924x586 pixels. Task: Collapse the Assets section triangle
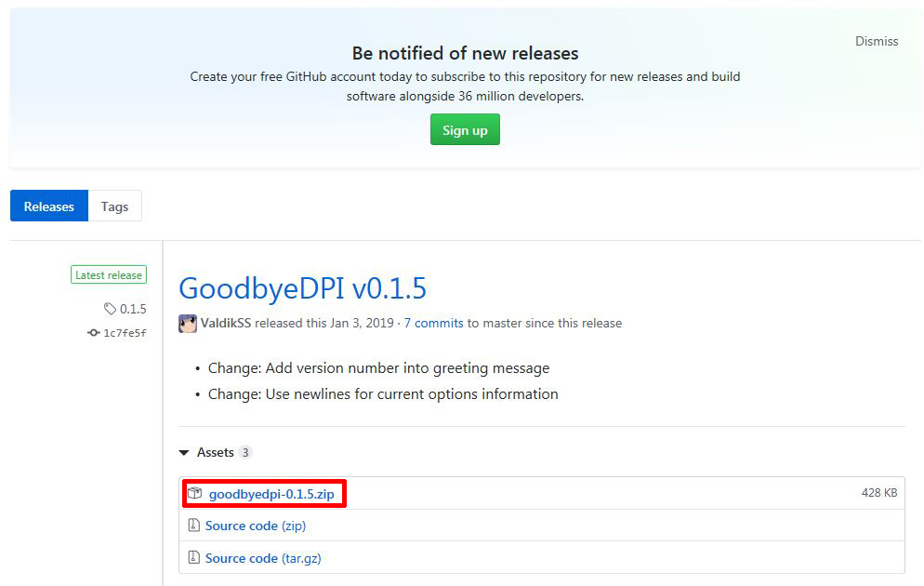click(184, 453)
